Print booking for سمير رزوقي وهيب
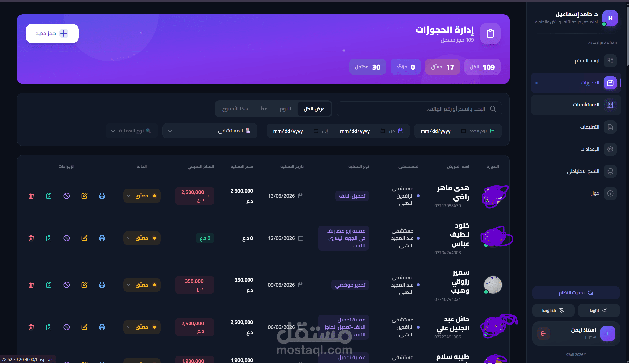Image resolution: width=629 pixels, height=364 pixels. (x=102, y=285)
